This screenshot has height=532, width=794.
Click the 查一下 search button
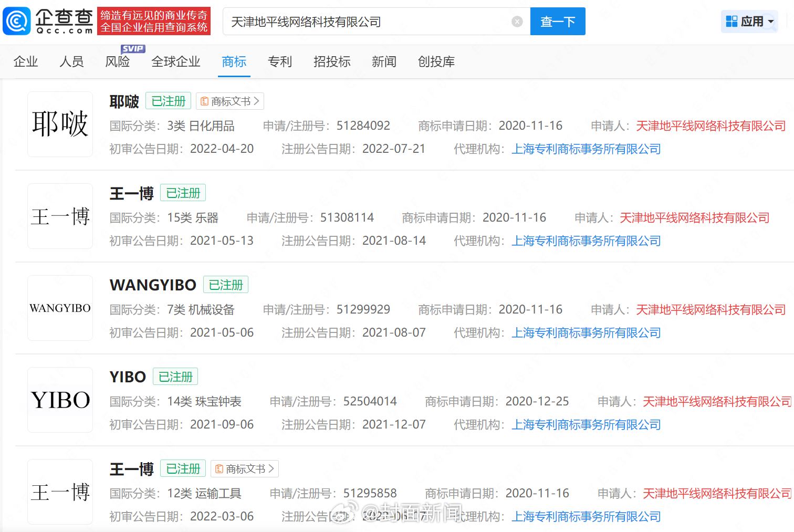558,22
